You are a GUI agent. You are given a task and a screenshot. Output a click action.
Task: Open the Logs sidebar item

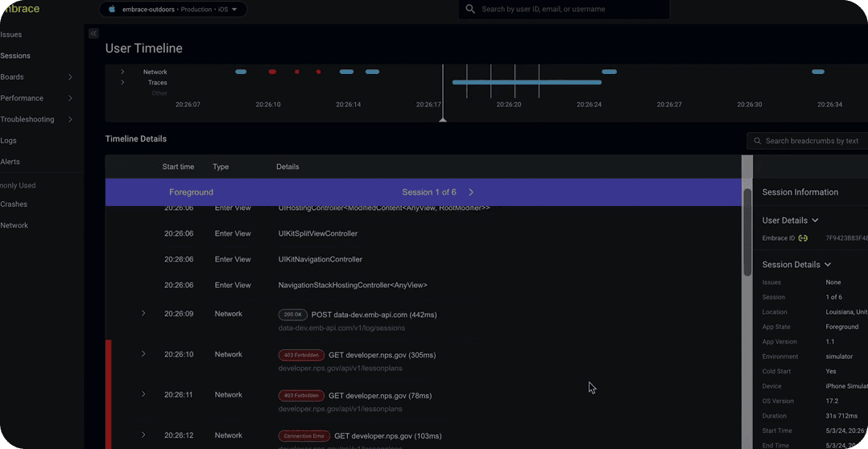click(9, 141)
